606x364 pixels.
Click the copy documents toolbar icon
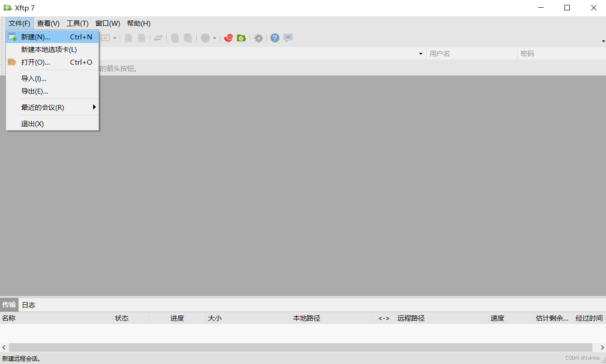click(175, 38)
